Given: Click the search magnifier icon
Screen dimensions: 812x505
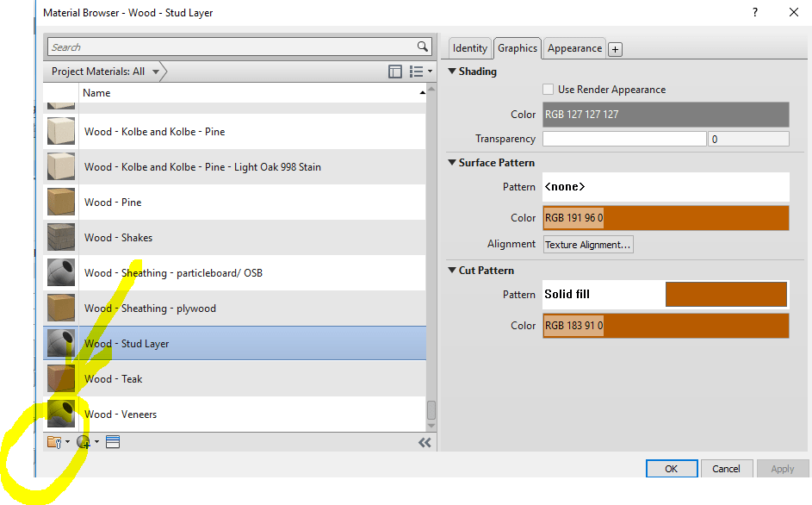Looking at the screenshot, I should (x=422, y=47).
